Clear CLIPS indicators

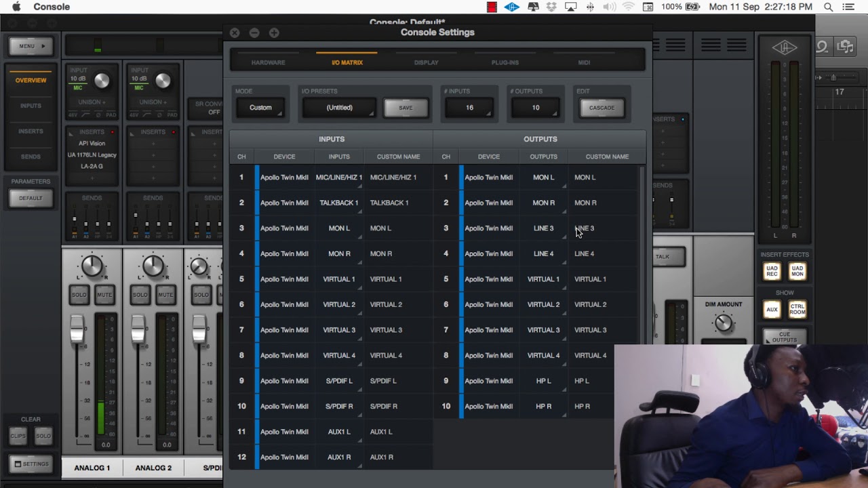[18, 436]
